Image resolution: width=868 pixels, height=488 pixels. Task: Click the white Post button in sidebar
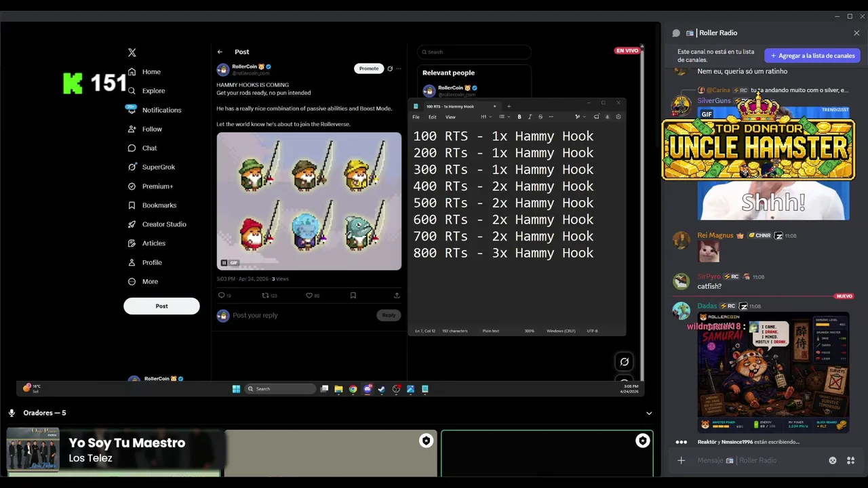(161, 306)
